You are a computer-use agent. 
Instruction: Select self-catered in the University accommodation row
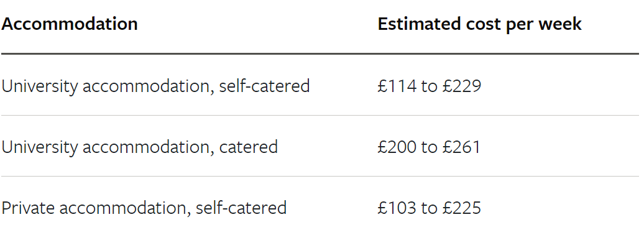[264, 86]
